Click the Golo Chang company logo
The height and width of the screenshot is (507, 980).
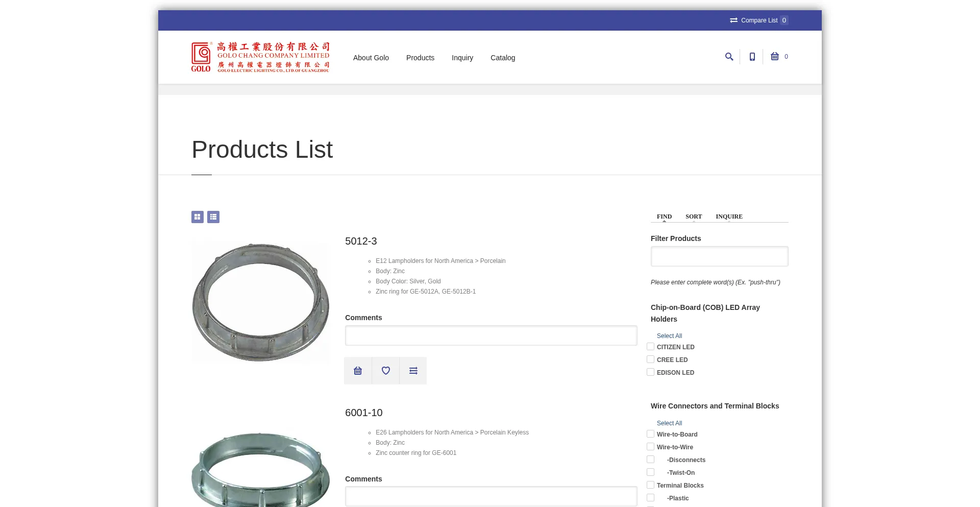coord(260,57)
